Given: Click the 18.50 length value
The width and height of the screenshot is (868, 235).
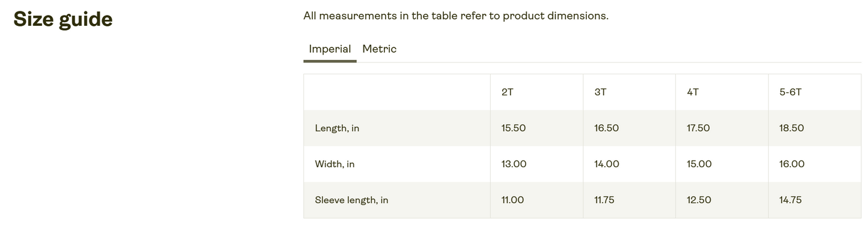Looking at the screenshot, I should coord(791,128).
